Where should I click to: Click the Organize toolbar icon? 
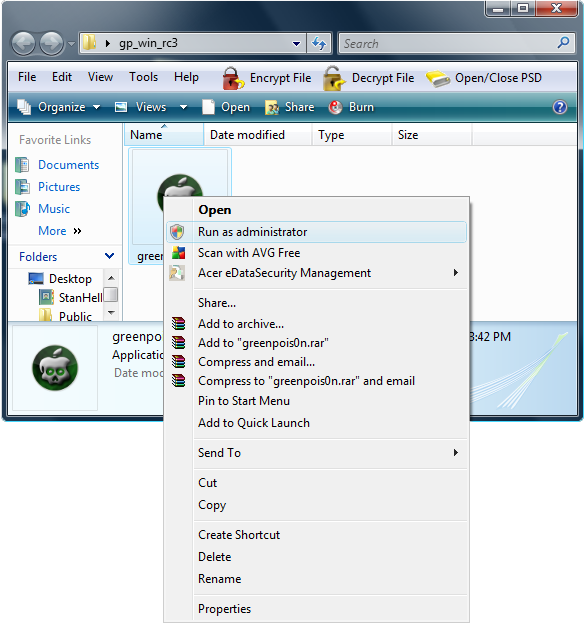tap(24, 107)
